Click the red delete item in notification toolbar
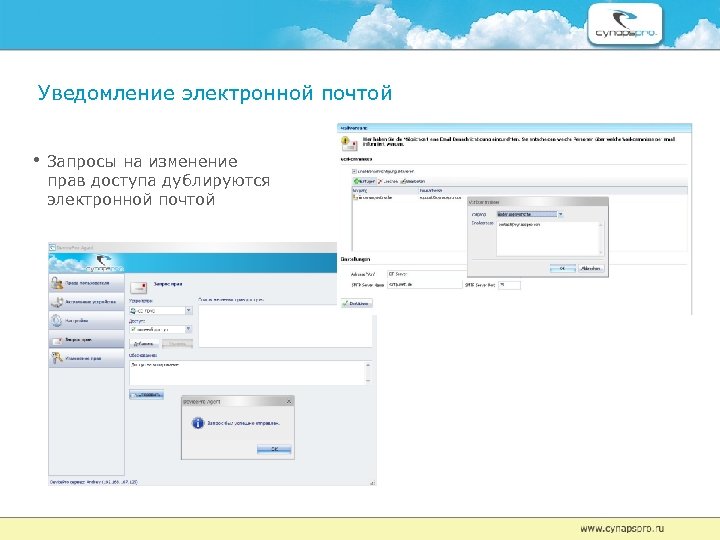This screenshot has width=720, height=540. (388, 181)
